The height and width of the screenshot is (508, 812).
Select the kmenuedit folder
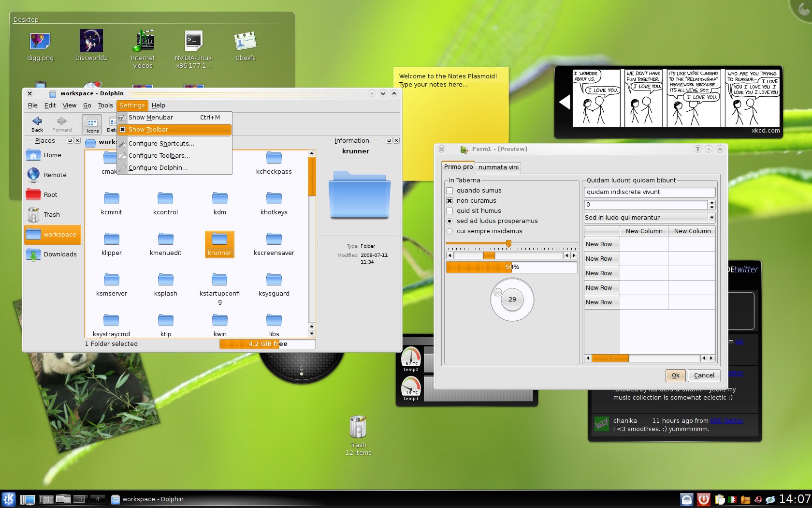coord(165,244)
